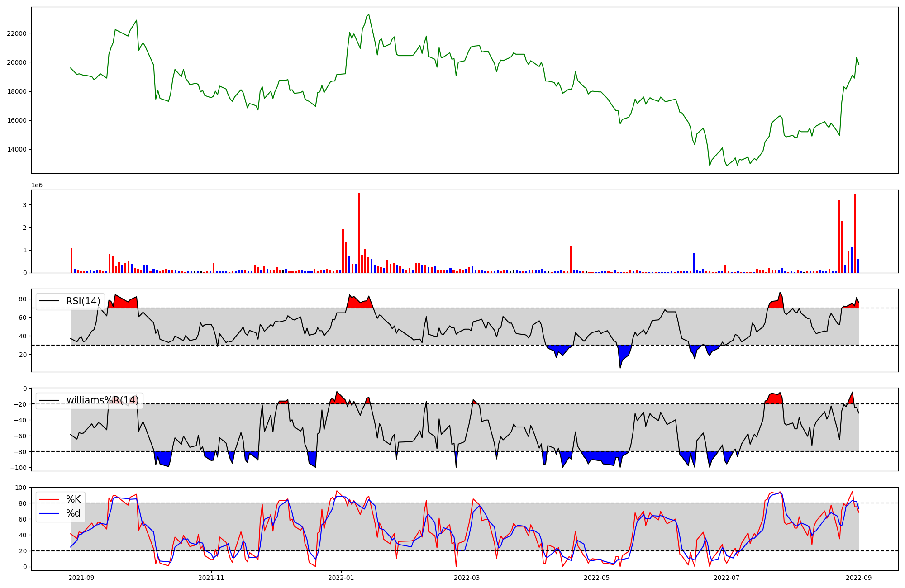Click the 14000 price axis tick label
Image resolution: width=905 pixels, height=588 pixels.
click(16, 150)
